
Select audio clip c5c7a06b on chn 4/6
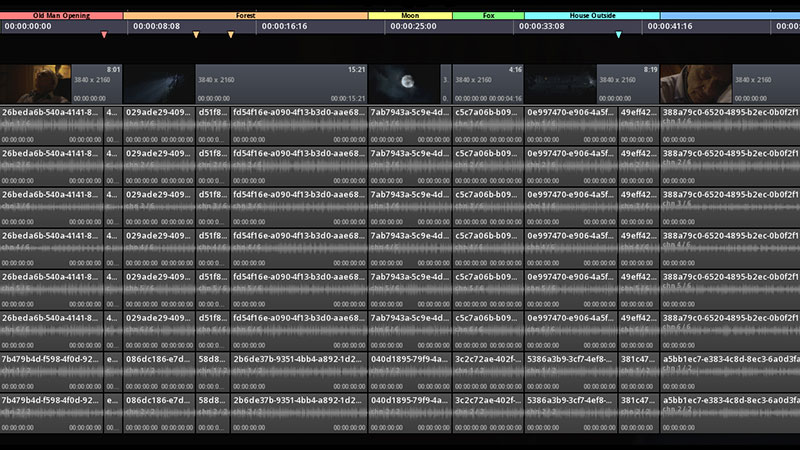(x=488, y=249)
